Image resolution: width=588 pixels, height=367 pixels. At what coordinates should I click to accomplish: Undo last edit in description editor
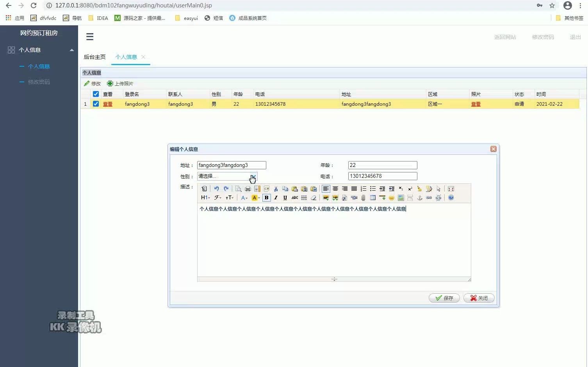click(217, 189)
